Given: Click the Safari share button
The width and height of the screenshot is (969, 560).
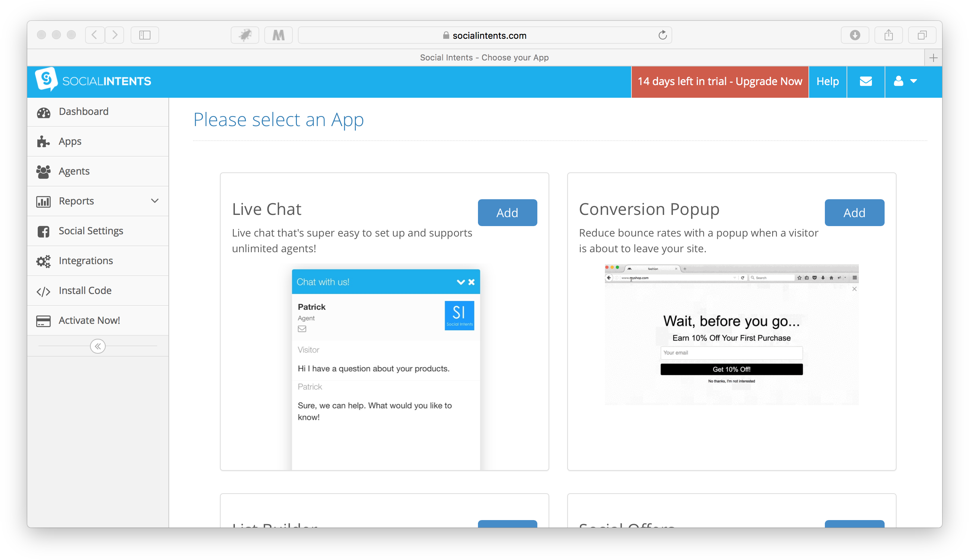Looking at the screenshot, I should point(888,35).
